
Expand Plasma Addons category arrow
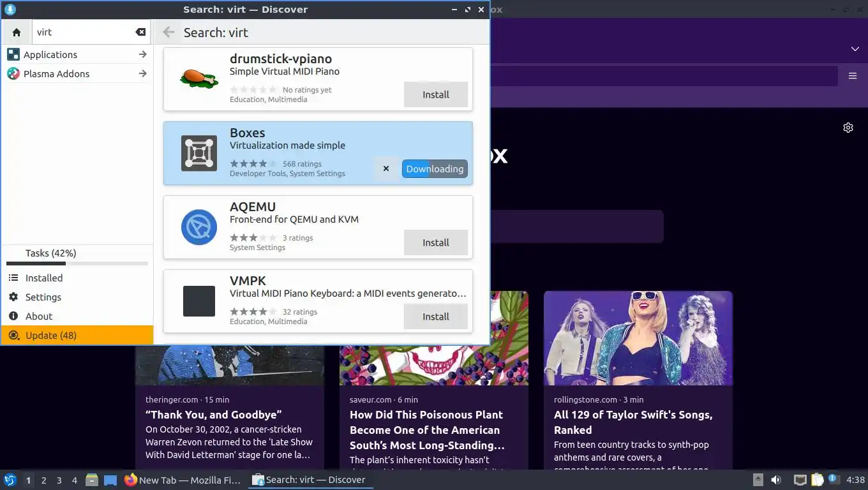143,74
